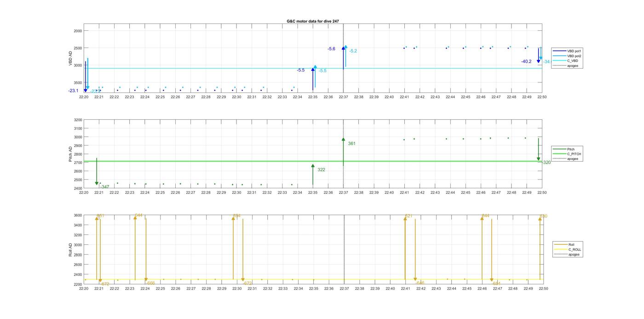The height and width of the screenshot is (319, 644).
Task: Select the C_PITCH legend entry
Action: coord(567,154)
